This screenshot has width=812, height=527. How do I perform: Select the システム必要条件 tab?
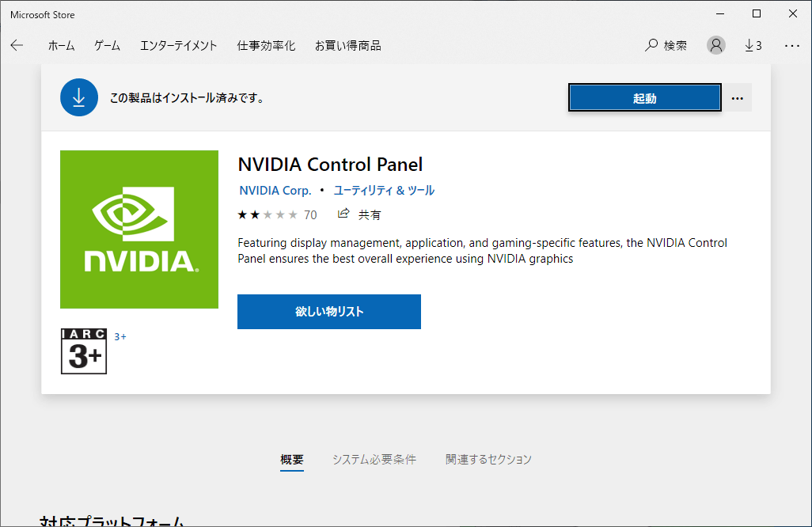tap(374, 460)
